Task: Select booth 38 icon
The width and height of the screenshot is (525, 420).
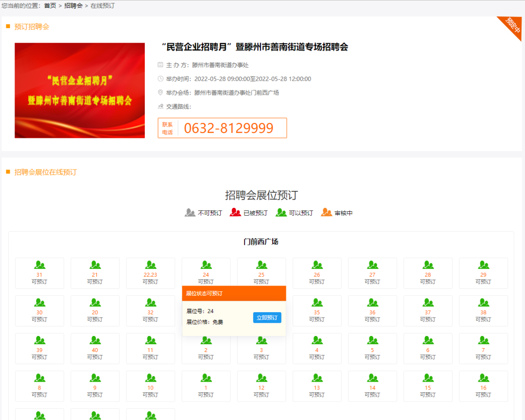Action: coord(484,302)
